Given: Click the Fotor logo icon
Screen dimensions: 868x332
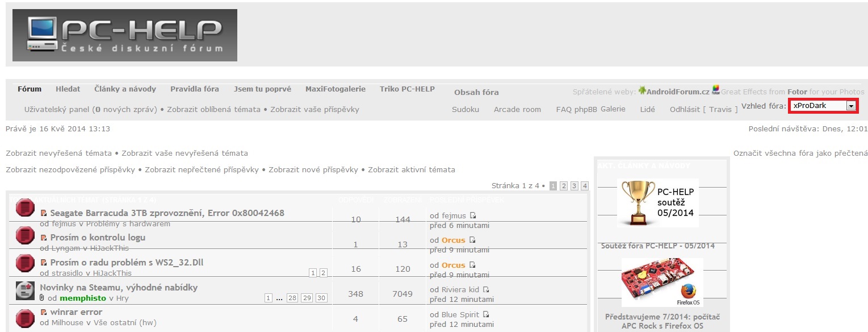Looking at the screenshot, I should (716, 90).
